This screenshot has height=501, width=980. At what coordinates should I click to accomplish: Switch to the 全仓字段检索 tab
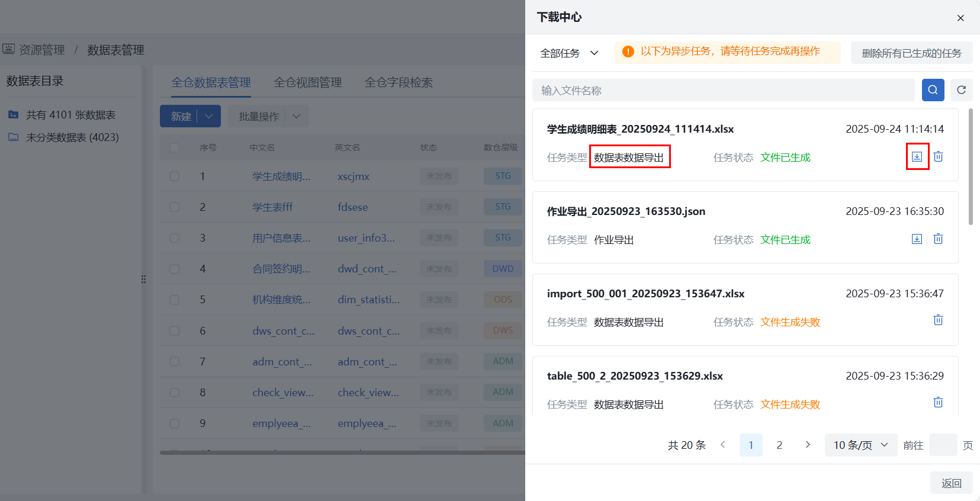coord(399,83)
